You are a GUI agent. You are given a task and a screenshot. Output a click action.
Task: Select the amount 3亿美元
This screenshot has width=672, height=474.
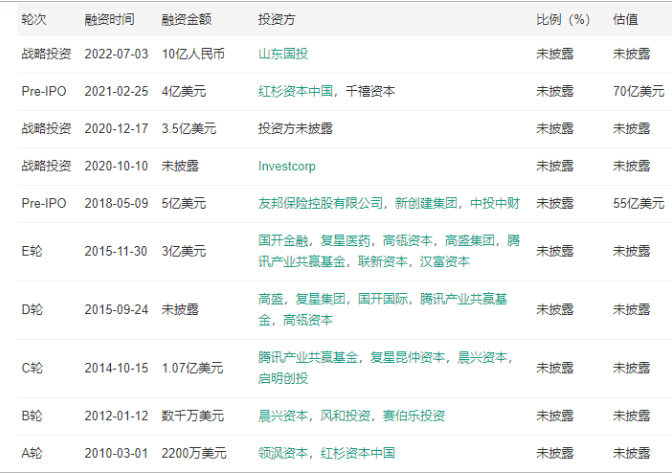183,251
